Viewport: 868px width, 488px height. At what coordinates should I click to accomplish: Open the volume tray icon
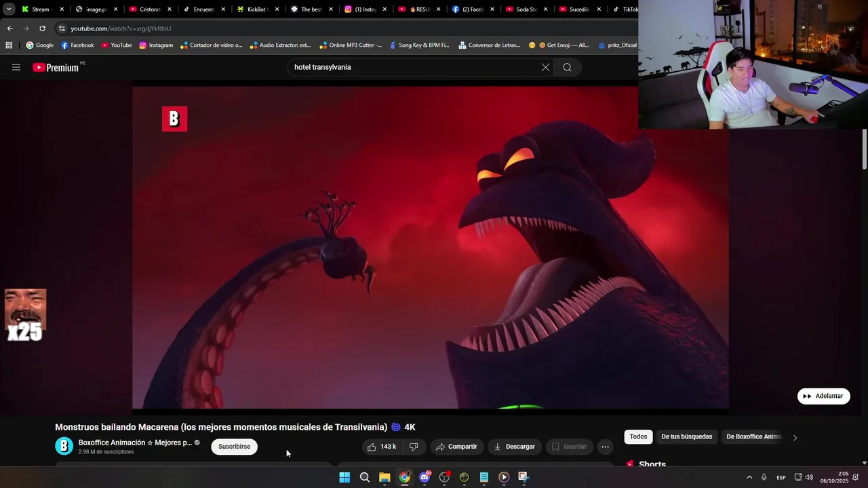(x=809, y=477)
